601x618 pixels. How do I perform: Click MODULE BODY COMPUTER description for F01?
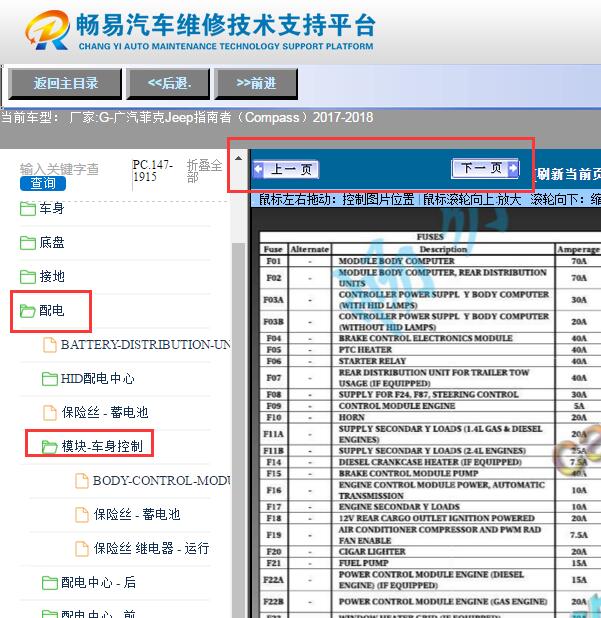[x=396, y=261]
